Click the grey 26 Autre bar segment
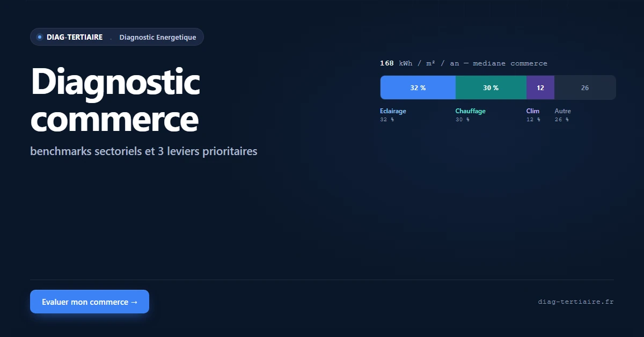Viewport: 644px width, 337px height. [585, 87]
